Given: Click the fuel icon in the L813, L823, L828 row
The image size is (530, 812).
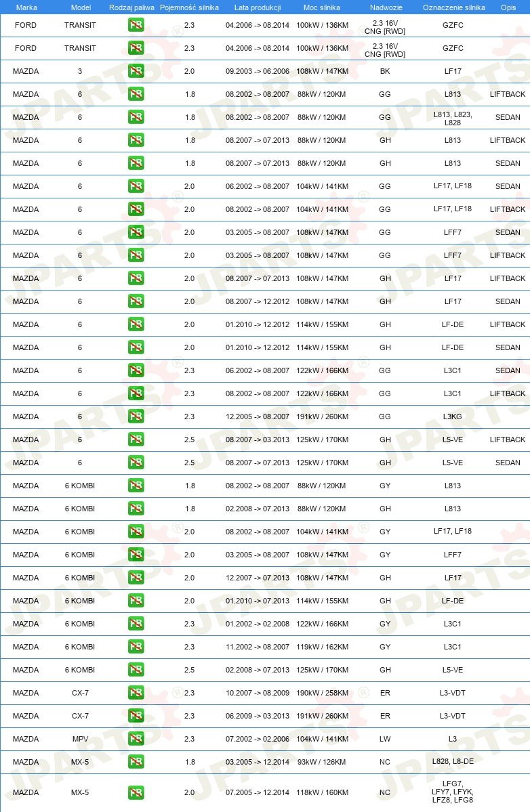Looking at the screenshot, I should (x=136, y=117).
